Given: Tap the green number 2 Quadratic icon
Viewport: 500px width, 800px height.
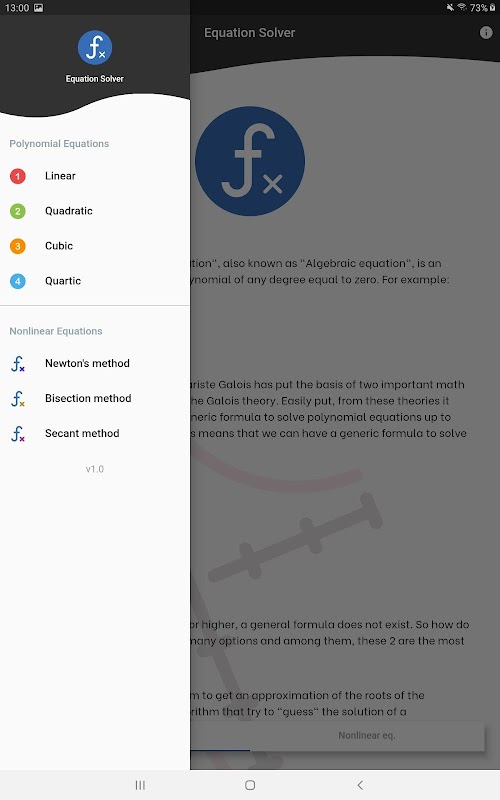Looking at the screenshot, I should (x=18, y=211).
